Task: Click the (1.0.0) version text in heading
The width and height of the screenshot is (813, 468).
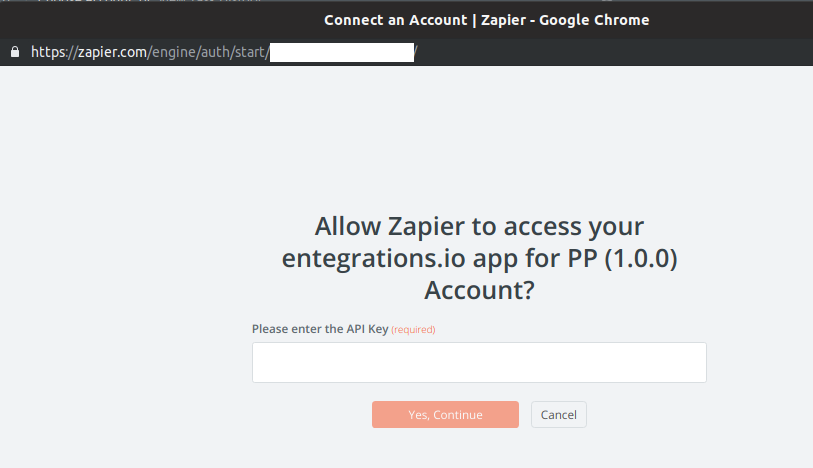Action: pos(641,258)
